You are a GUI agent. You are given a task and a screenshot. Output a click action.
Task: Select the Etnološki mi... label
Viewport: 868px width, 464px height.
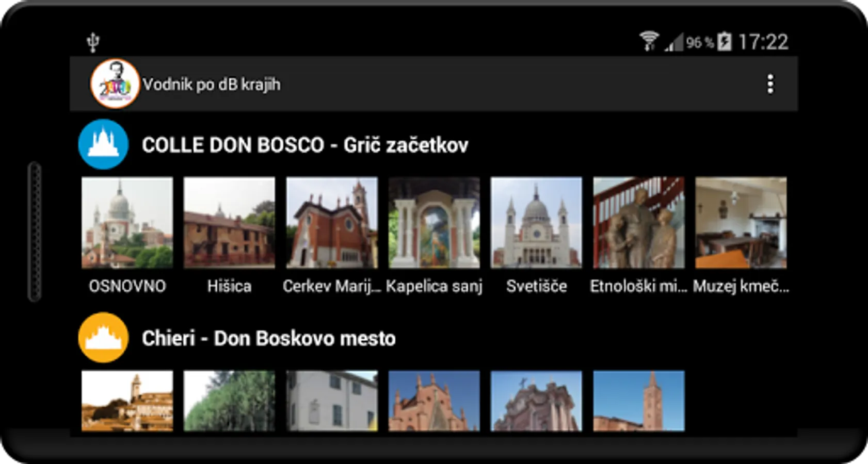pos(639,286)
